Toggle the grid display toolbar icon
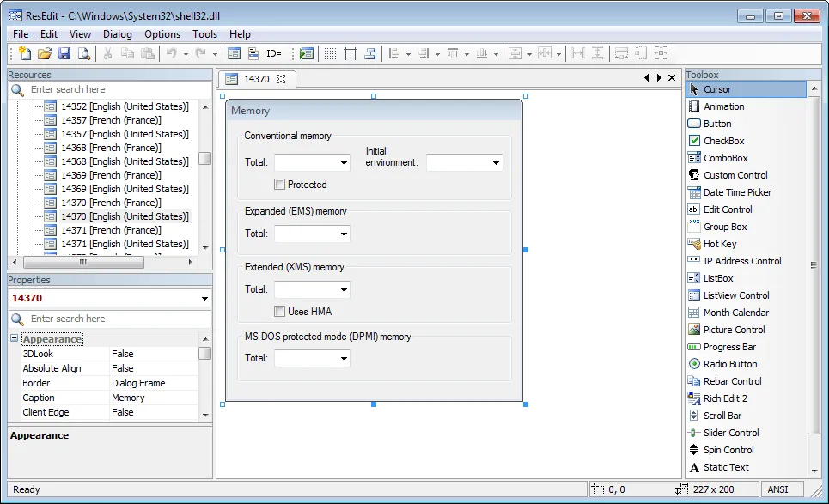Viewport: 829px width, 504px height. [330, 53]
